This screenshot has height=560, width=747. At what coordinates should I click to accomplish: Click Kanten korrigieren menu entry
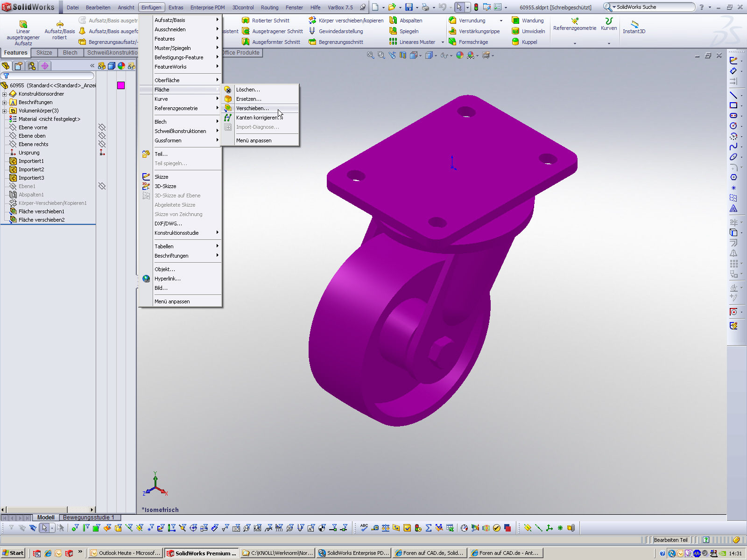pos(260,118)
